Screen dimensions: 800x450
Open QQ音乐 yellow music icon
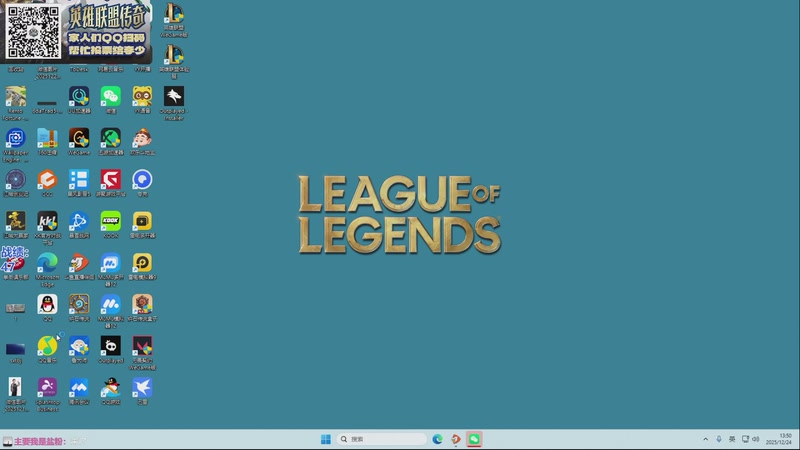[47, 346]
